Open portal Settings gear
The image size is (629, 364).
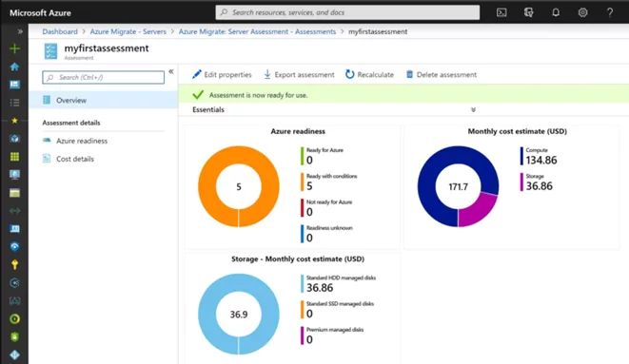[582, 12]
